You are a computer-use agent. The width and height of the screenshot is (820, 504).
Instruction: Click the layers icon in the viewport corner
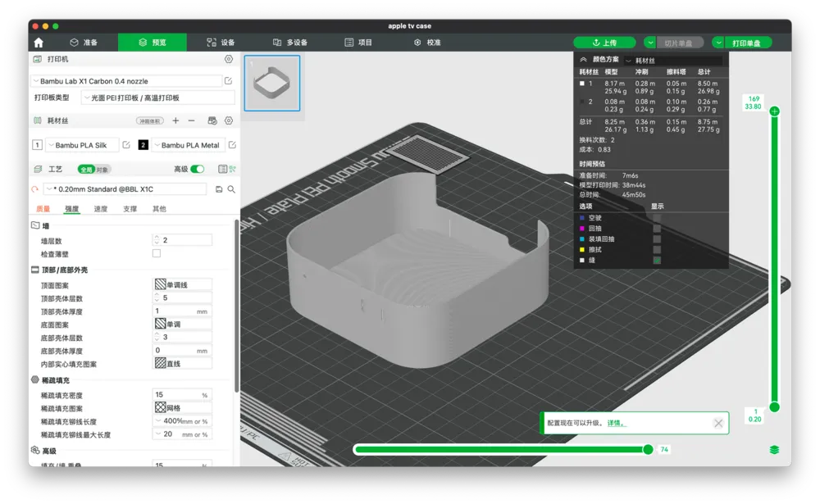coord(775,450)
